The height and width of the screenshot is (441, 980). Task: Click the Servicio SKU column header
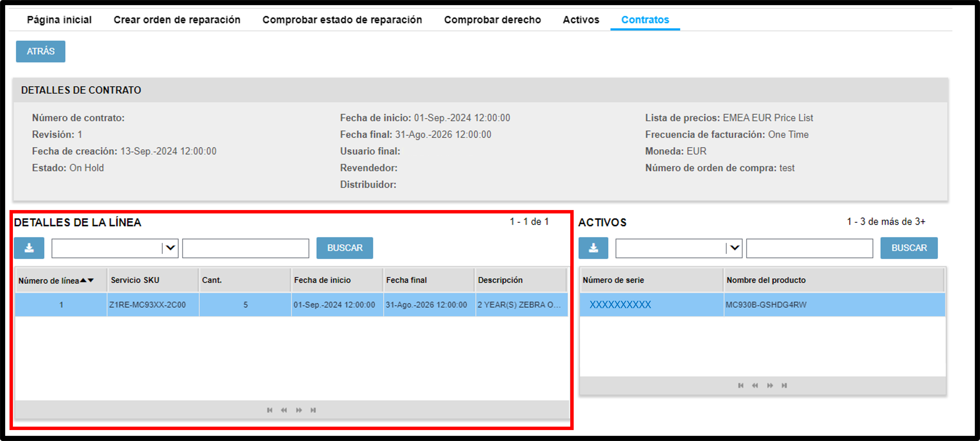pyautogui.click(x=153, y=280)
